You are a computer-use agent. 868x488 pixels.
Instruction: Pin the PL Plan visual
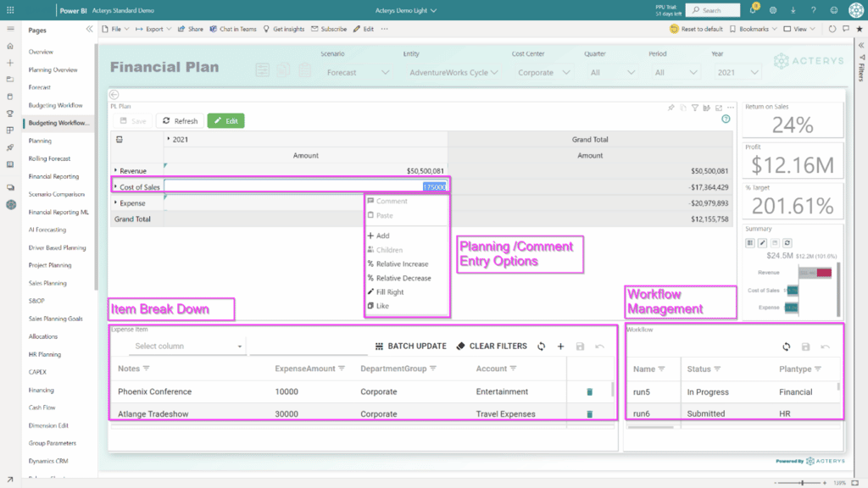click(x=672, y=108)
